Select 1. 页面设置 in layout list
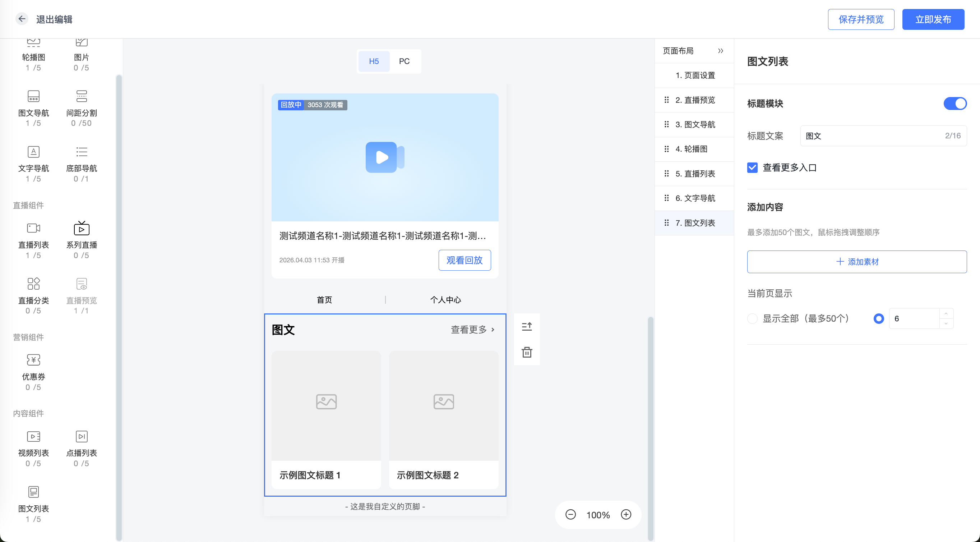The width and height of the screenshot is (980, 542). pyautogui.click(x=694, y=75)
